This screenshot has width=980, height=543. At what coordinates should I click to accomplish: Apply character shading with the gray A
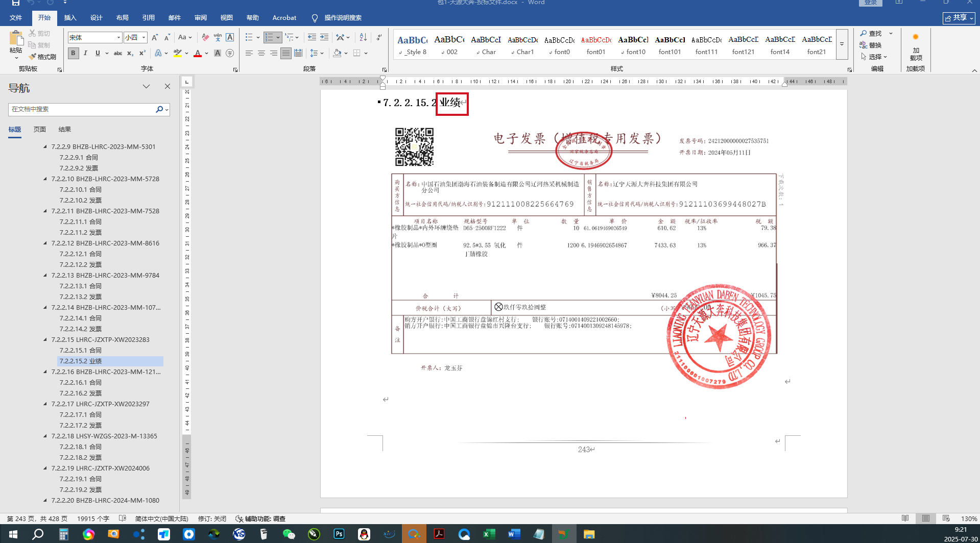click(218, 53)
